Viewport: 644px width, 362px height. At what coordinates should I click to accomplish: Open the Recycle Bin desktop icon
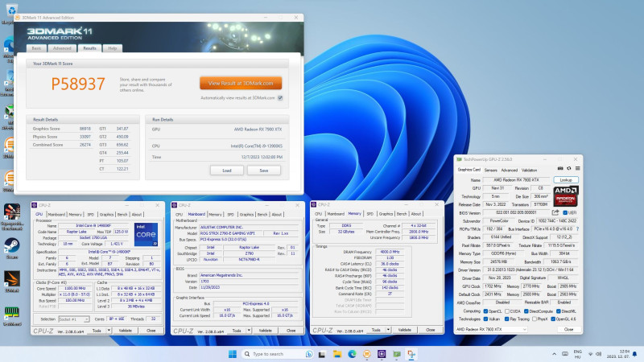pos(10,10)
